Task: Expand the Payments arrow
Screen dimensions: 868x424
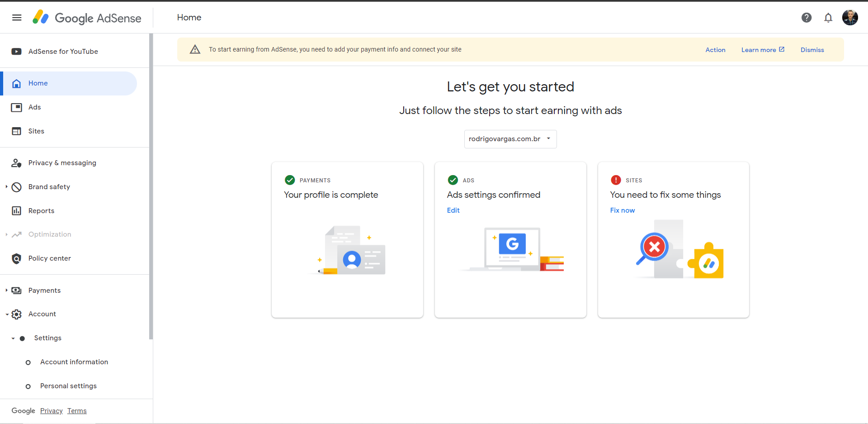Action: pos(6,291)
